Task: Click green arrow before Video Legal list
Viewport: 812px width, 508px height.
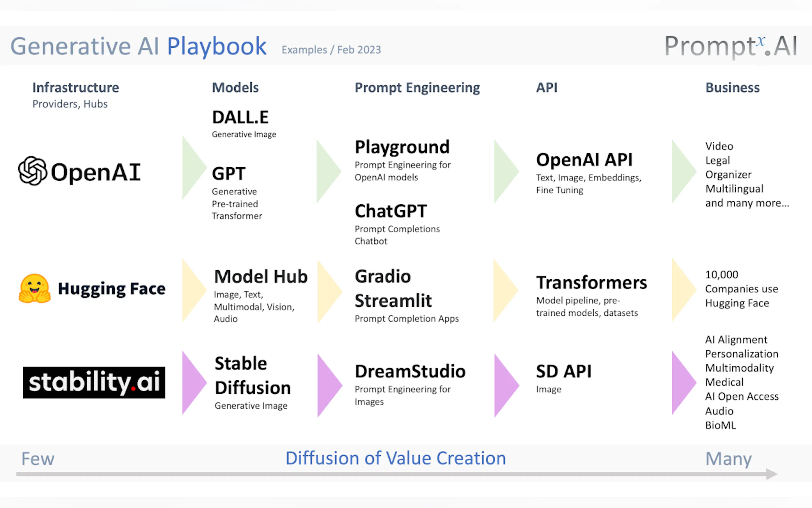Action: [682, 171]
